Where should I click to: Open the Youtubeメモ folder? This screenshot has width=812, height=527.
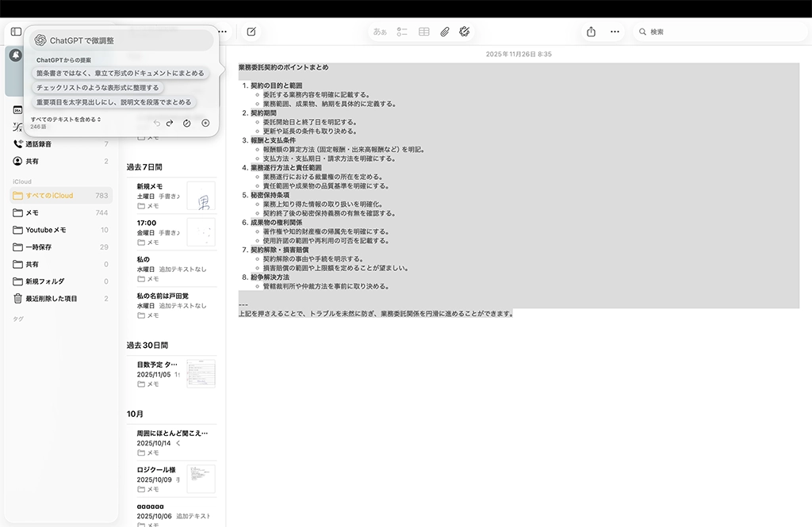(46, 230)
